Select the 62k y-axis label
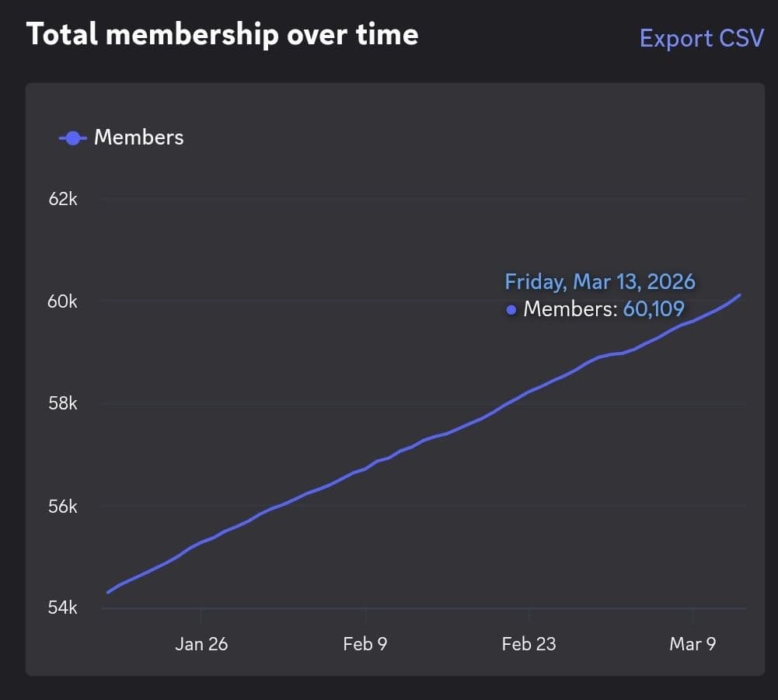 click(63, 199)
